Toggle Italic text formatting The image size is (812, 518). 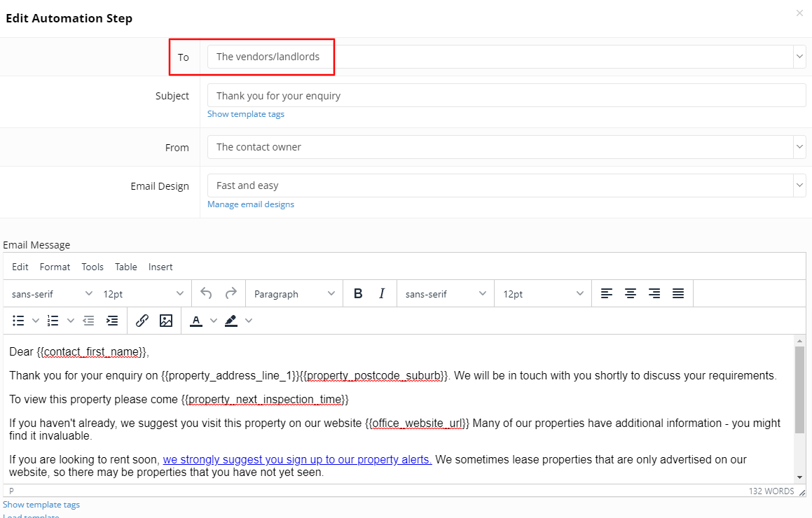pyautogui.click(x=382, y=294)
